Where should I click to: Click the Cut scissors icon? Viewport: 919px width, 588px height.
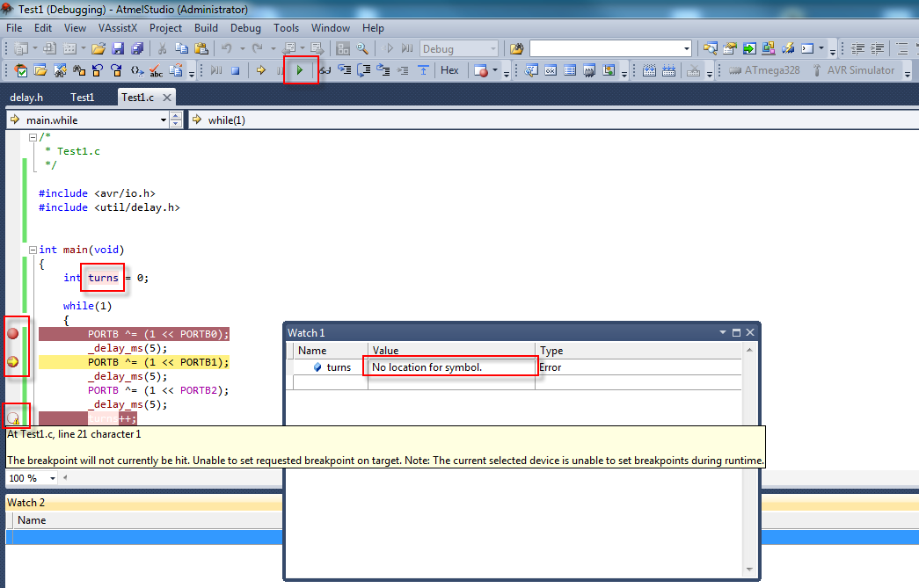coord(163,48)
